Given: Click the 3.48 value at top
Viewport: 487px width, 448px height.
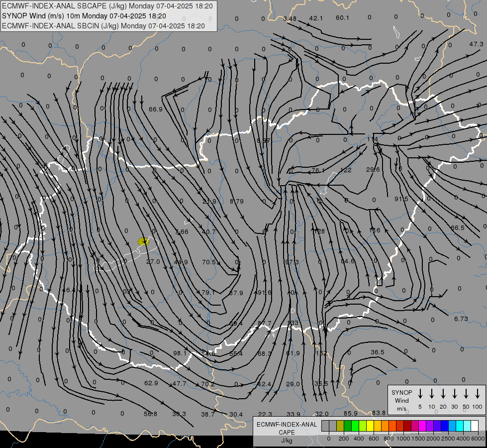Looking at the screenshot, I should point(290,18).
